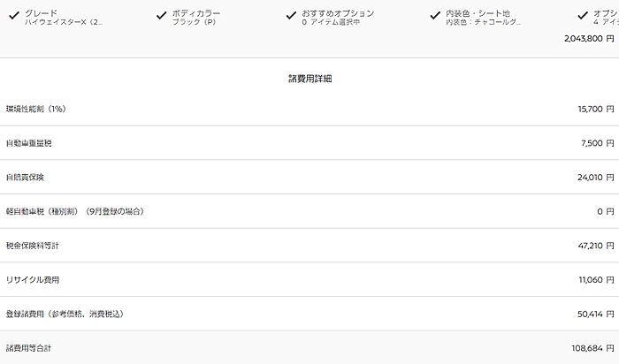Screen dimensions: 619x364
Task: Click the checkmark beside the rightmost オプ step
Action: point(583,15)
